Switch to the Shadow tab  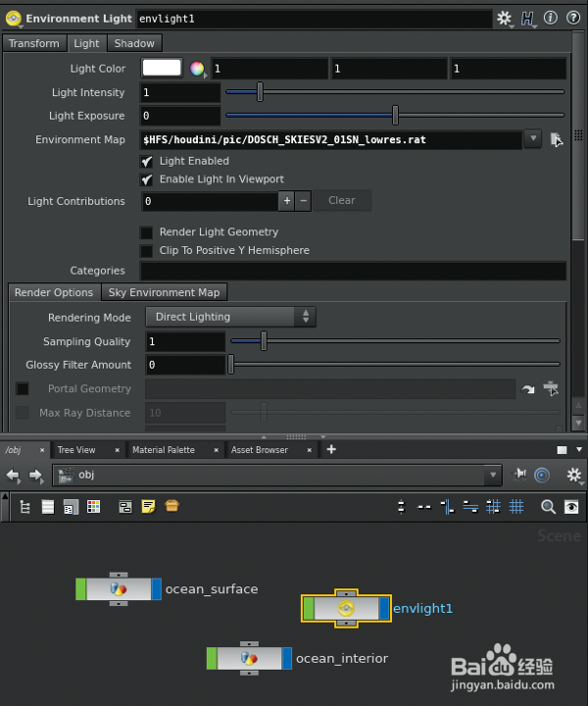tap(134, 43)
